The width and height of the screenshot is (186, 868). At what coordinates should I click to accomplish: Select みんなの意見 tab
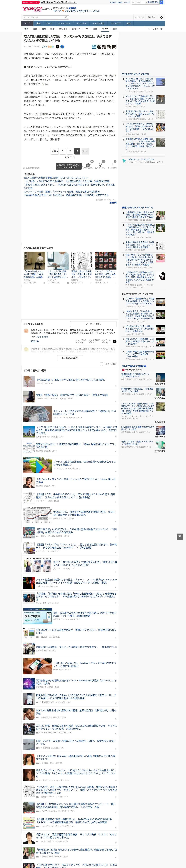tap(98, 24)
